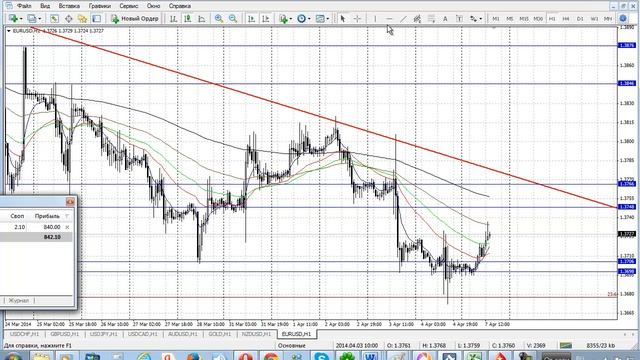Click the blue globe icon in toolbar
This screenshot has height=360, width=640.
pos(623,19)
